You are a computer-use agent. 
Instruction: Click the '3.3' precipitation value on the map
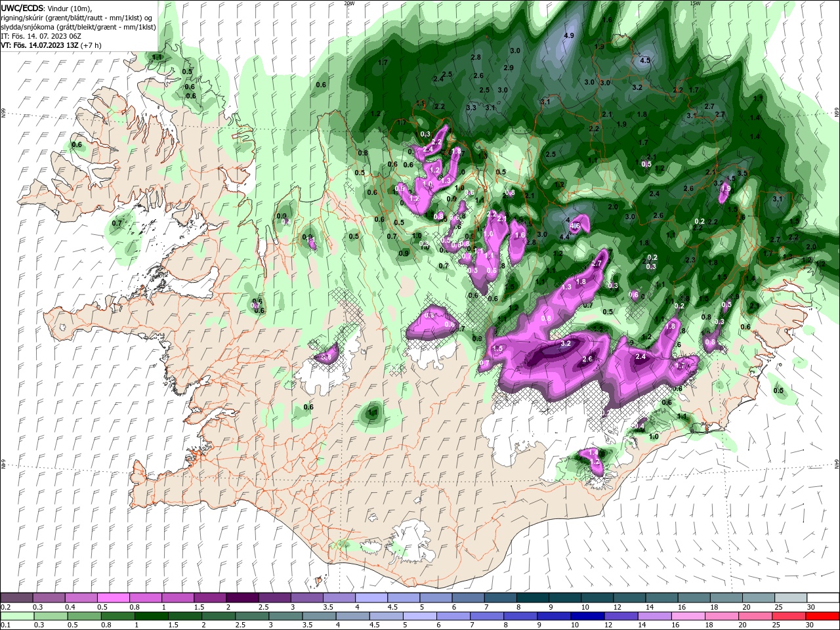coord(471,107)
